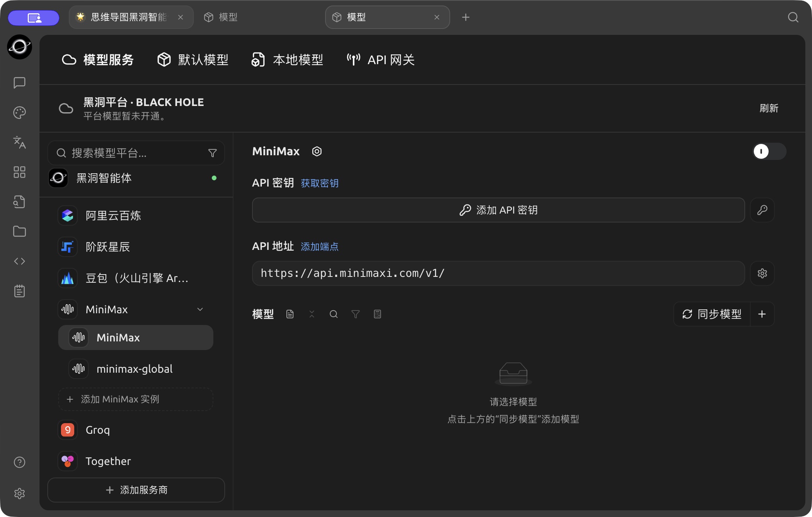This screenshot has width=812, height=517.
Task: Open the chat icon in left sidebar
Action: coord(20,83)
